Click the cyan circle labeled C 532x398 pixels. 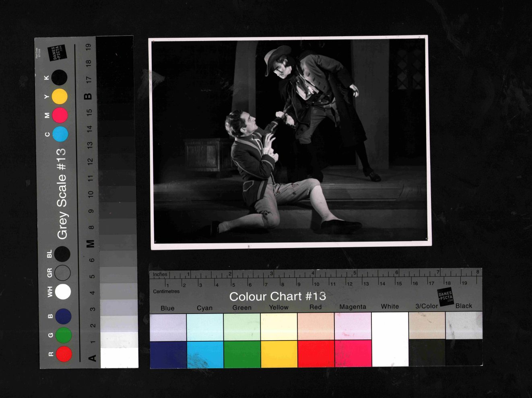click(60, 134)
